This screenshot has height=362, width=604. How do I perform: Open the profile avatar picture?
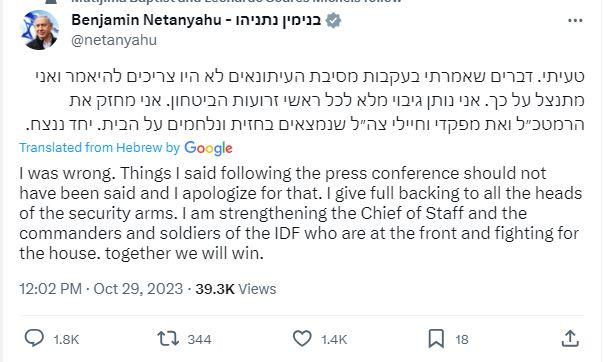click(x=39, y=30)
